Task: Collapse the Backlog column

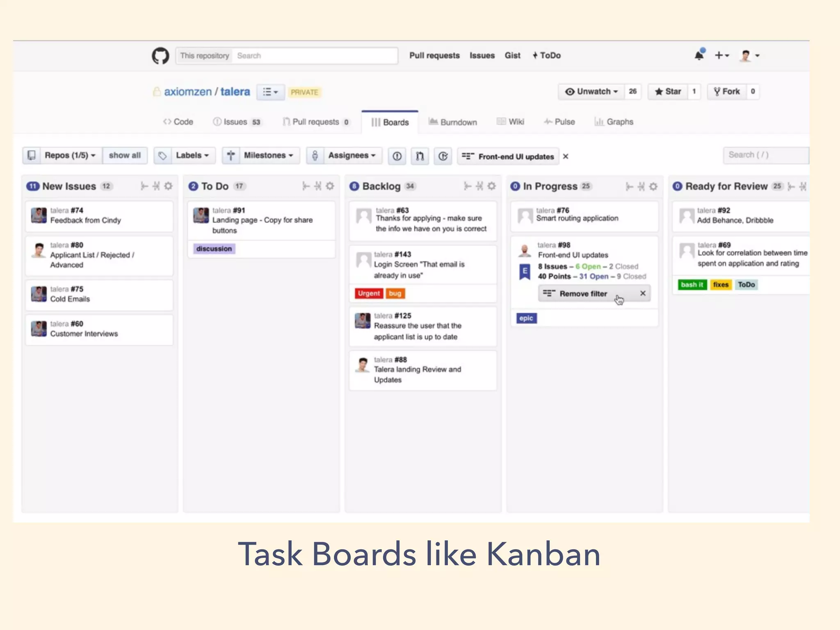Action: tap(479, 186)
